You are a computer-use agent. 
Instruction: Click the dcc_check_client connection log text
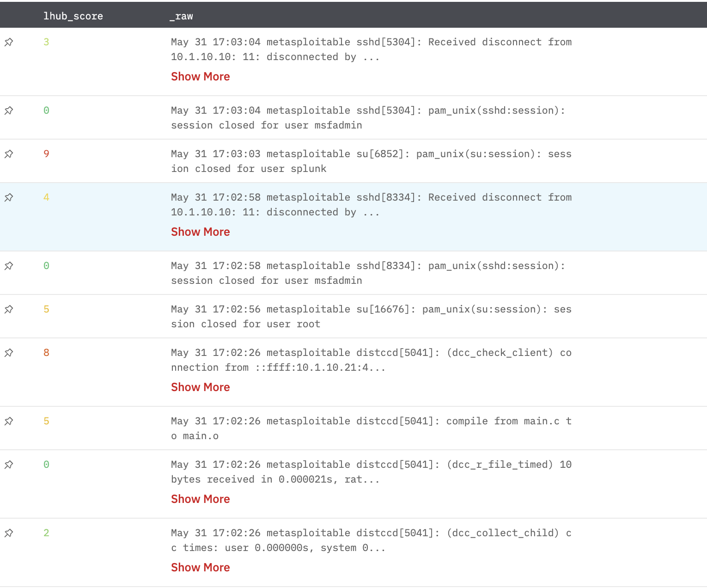pos(371,360)
